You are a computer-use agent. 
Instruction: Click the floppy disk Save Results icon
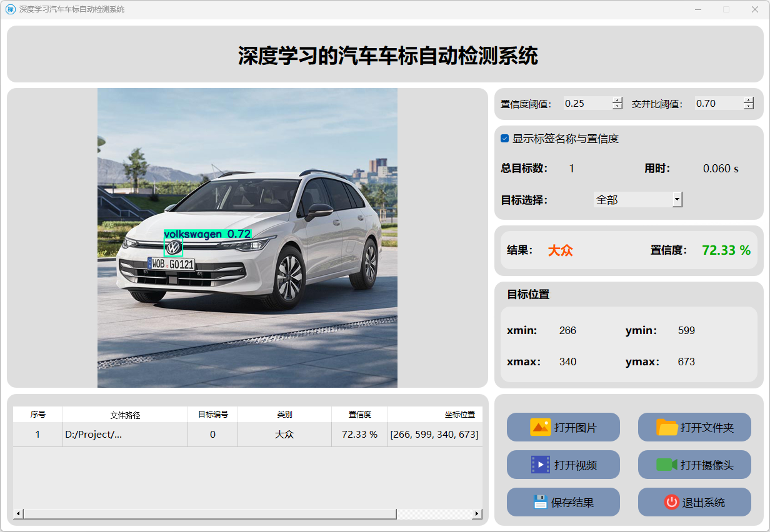click(540, 502)
